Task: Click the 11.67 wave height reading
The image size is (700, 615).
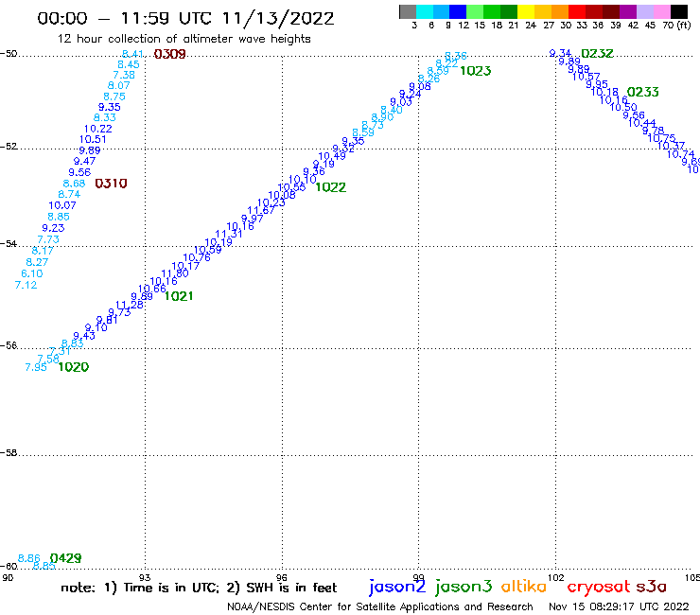Action: pos(261,210)
